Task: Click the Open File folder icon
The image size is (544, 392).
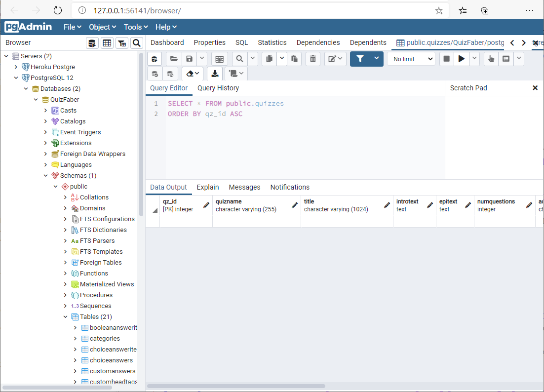Action: click(173, 59)
